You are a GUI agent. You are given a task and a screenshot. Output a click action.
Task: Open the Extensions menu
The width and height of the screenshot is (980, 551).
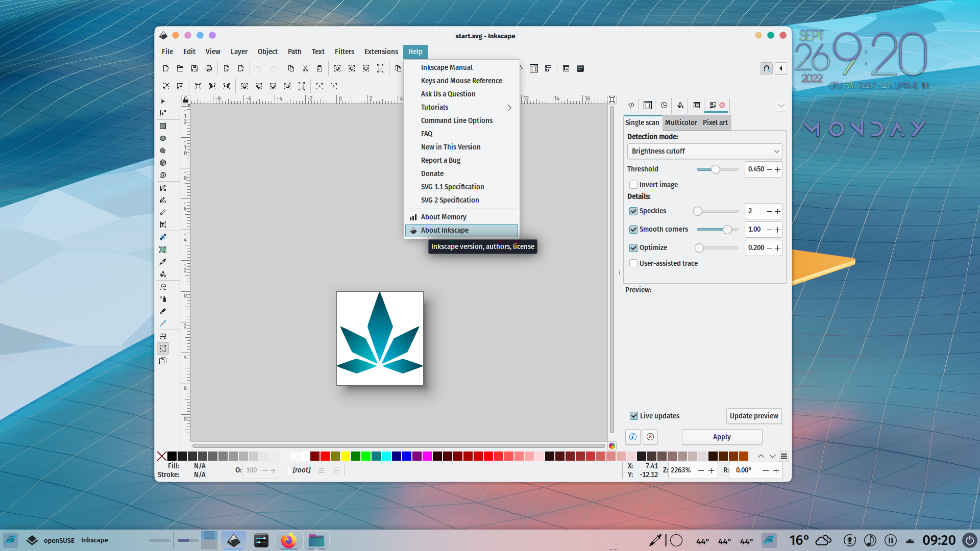[381, 52]
